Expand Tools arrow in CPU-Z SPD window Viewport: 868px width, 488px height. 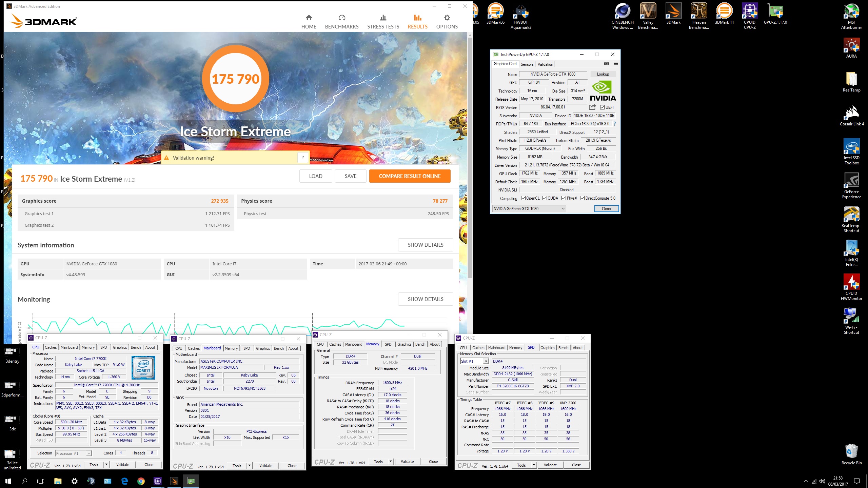(x=534, y=465)
